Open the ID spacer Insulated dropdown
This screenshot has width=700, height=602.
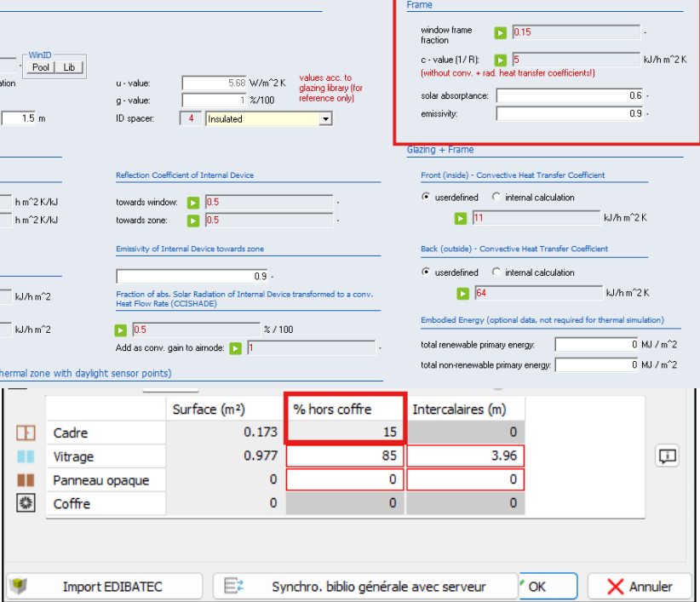pyautogui.click(x=324, y=119)
